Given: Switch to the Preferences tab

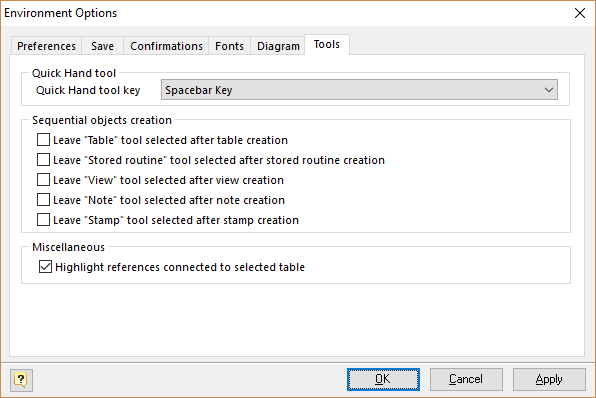Looking at the screenshot, I should (46, 46).
